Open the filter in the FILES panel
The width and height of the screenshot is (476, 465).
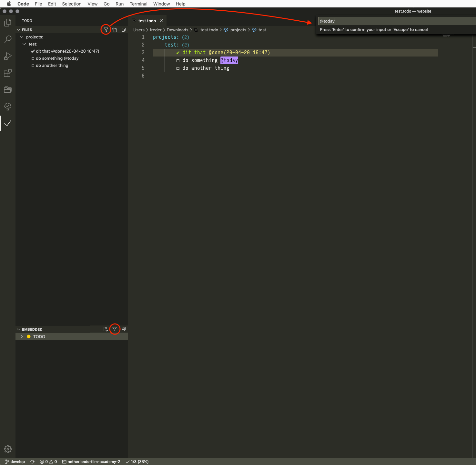(106, 29)
